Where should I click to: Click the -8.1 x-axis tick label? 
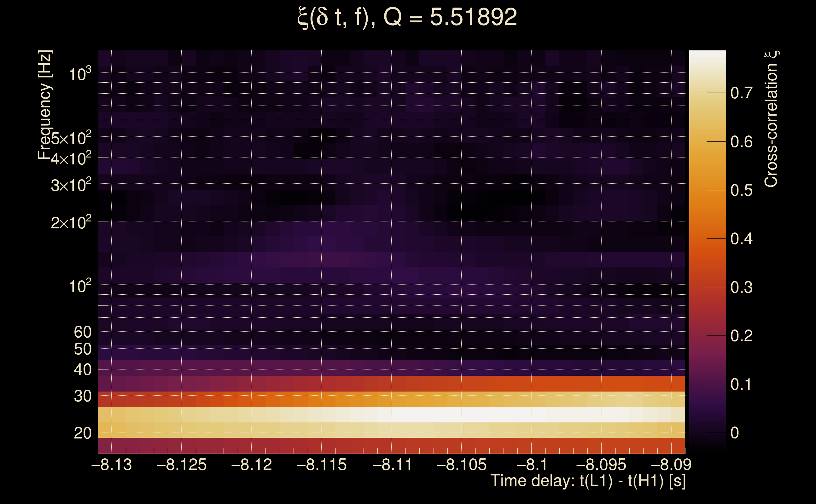(x=532, y=465)
